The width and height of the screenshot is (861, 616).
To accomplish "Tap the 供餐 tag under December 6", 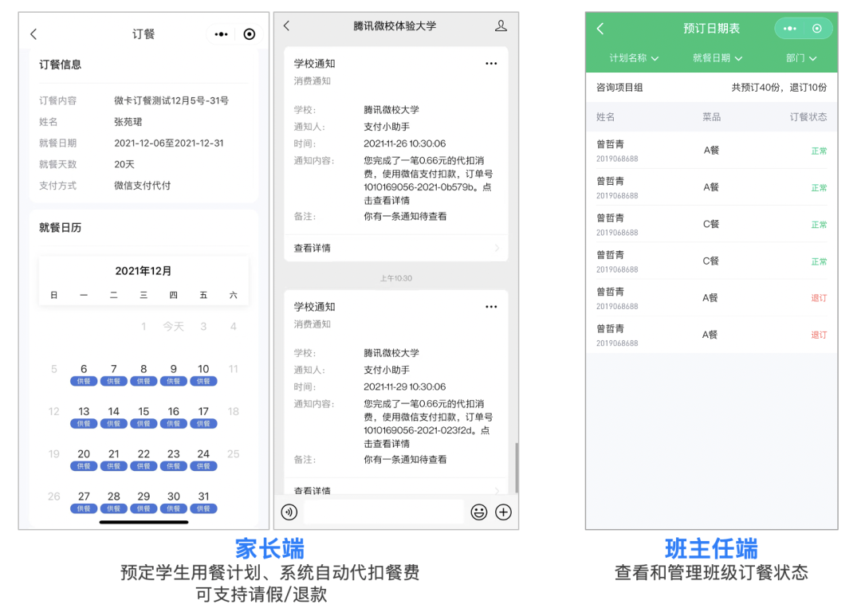I will [x=84, y=381].
